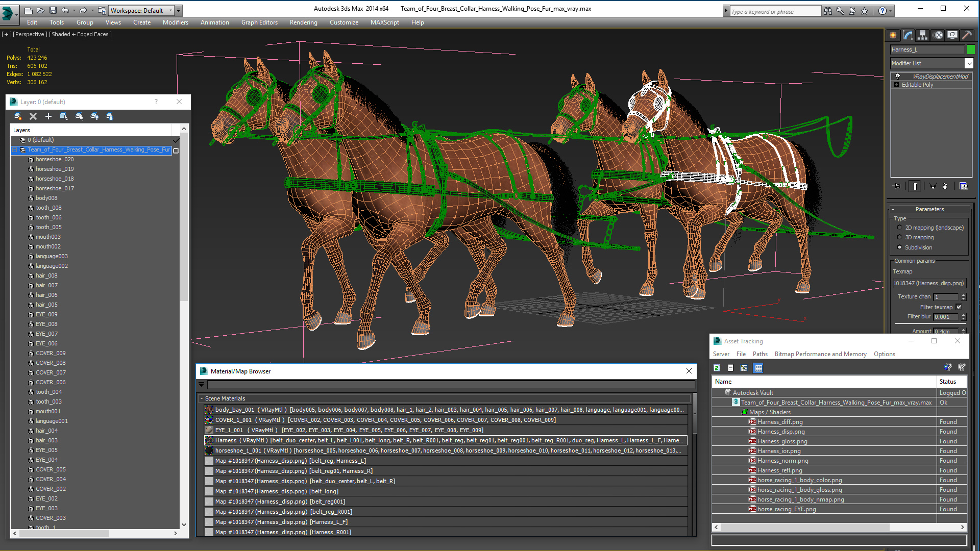Open the Rendering menu
The height and width of the screenshot is (551, 980).
click(x=304, y=22)
